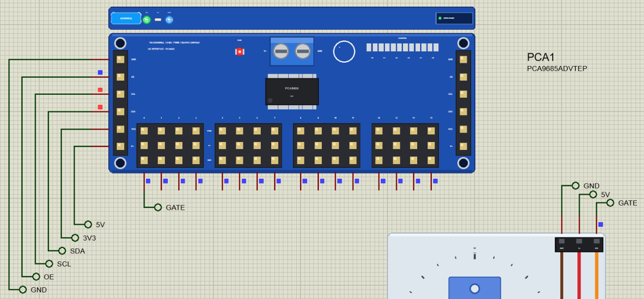Click the green round button beside ADVANCE
This screenshot has height=299, width=644.
pos(147,19)
